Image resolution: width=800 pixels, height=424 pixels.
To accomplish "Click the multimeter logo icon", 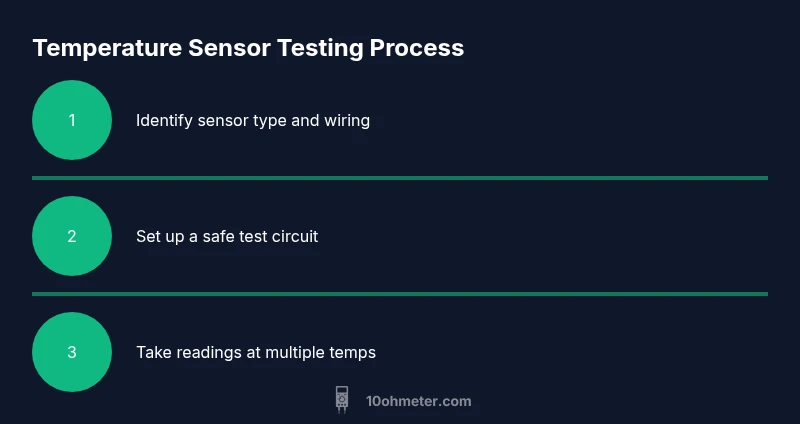I will pos(342,400).
